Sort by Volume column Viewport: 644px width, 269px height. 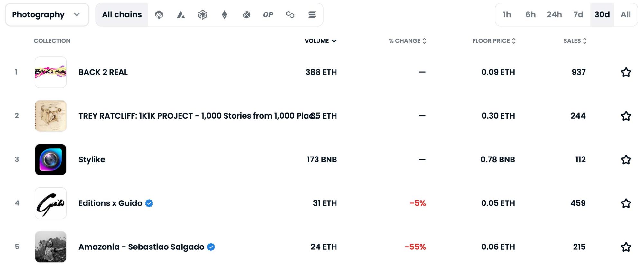tap(320, 41)
